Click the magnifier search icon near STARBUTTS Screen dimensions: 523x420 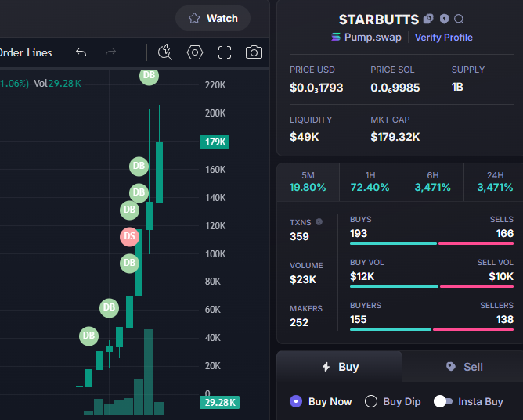(459, 19)
